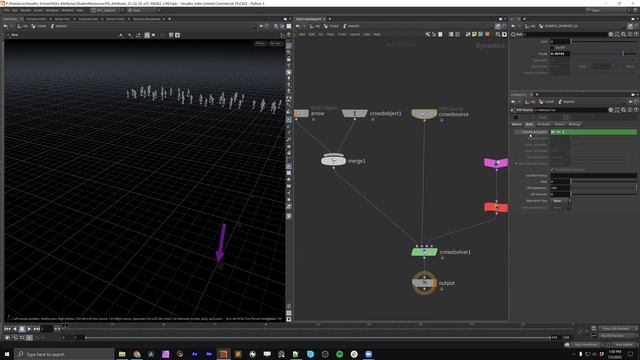Open the greyed Interpolate Method dropdown below

561,207
